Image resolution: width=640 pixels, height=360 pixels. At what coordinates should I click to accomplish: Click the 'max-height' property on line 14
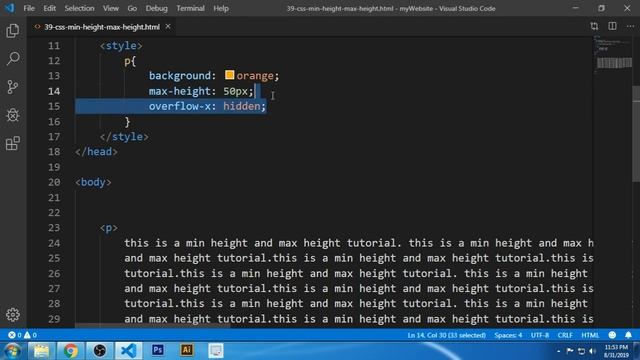point(180,91)
